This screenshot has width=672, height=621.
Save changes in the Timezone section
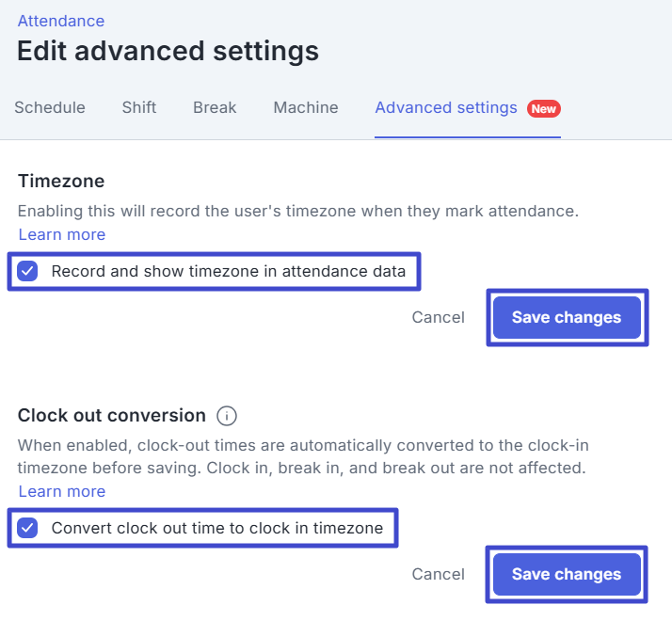pos(567,318)
